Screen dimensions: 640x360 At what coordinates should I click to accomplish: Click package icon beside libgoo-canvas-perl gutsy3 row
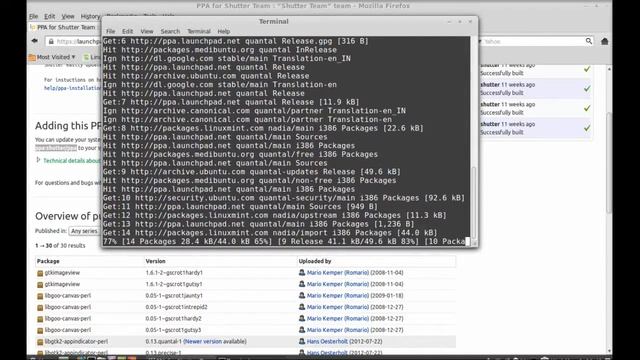[x=40, y=330]
